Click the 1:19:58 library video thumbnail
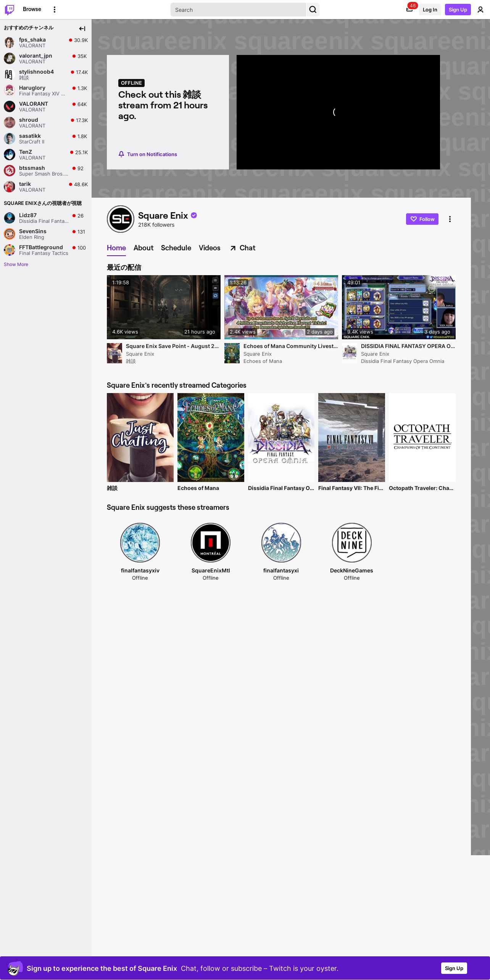 [x=164, y=307]
